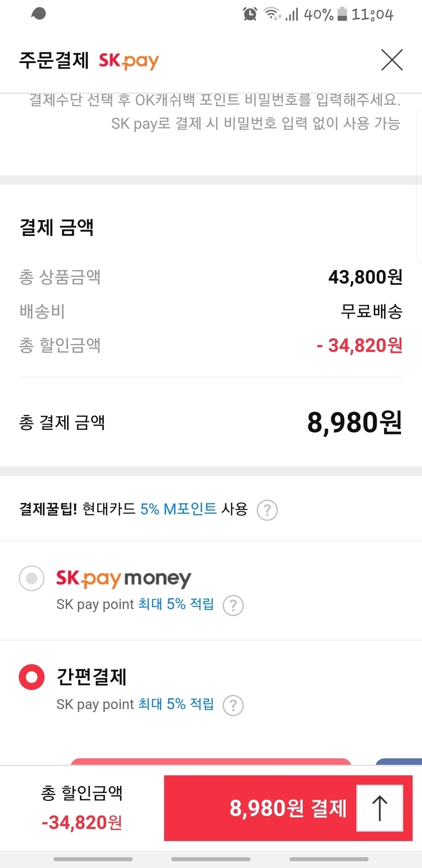Tap 총 할인금액 summary in bottom bar

click(x=82, y=807)
